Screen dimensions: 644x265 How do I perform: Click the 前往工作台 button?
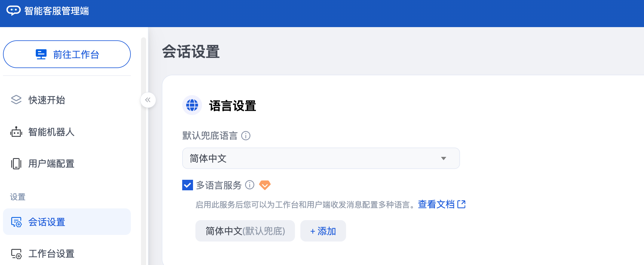[67, 55]
